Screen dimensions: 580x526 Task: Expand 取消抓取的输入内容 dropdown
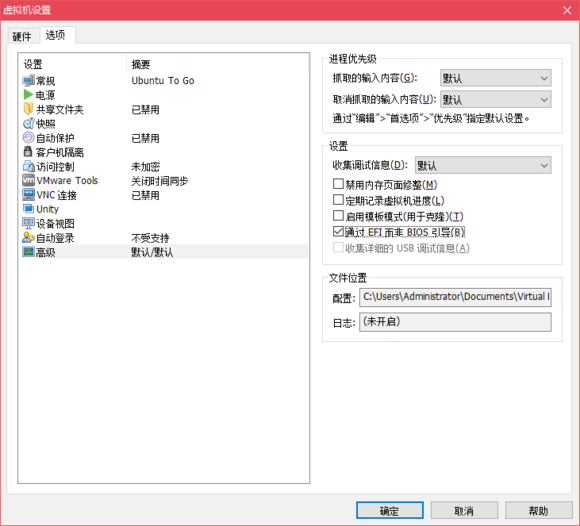pyautogui.click(x=495, y=100)
